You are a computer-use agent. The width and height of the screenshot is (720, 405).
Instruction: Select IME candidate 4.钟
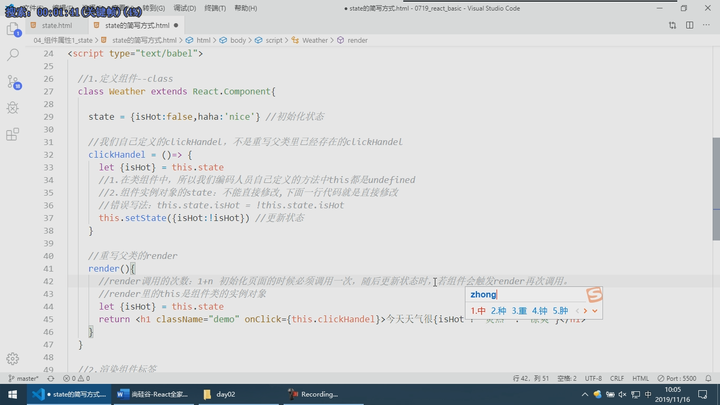(540, 311)
